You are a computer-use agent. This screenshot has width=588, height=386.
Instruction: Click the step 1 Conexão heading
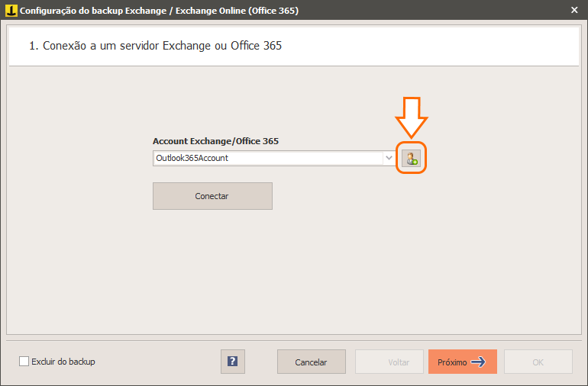coord(155,46)
